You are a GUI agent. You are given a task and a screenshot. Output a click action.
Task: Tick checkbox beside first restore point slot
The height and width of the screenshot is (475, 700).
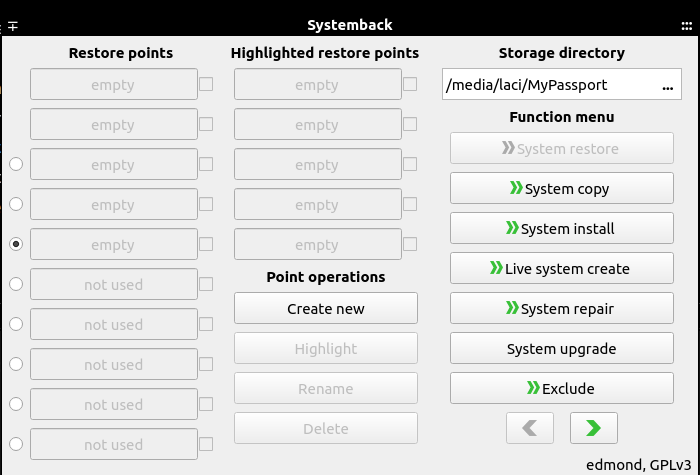(206, 84)
